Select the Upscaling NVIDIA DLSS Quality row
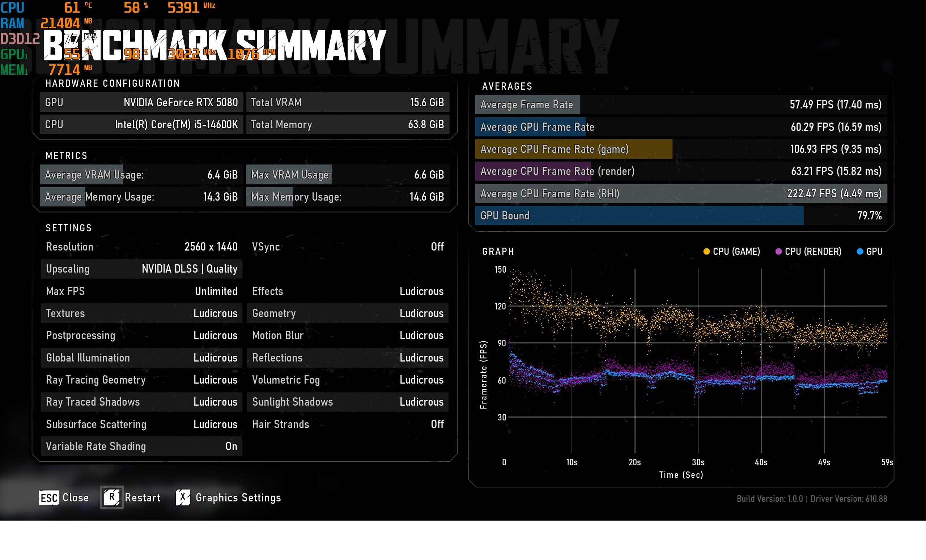The image size is (926, 560). 142,269
